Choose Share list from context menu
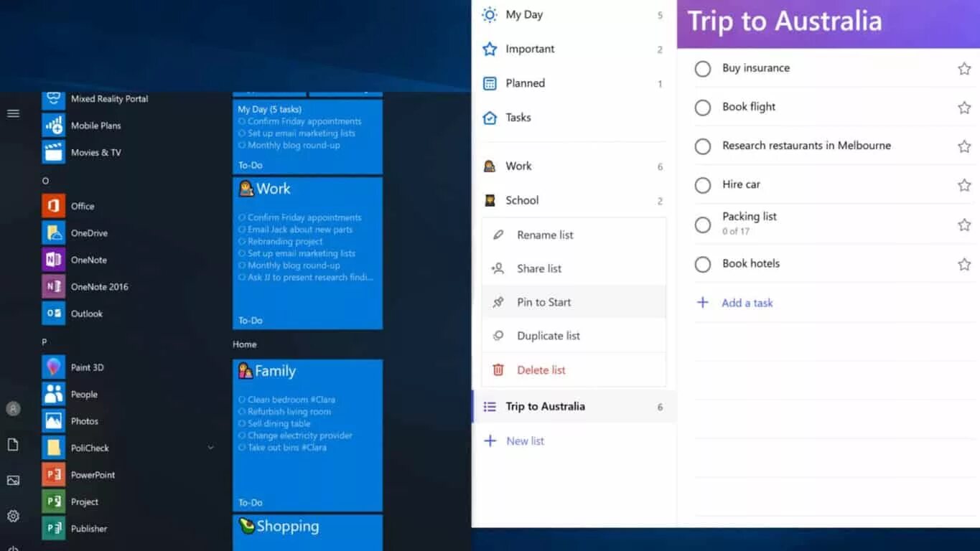The height and width of the screenshot is (551, 980). click(x=574, y=268)
